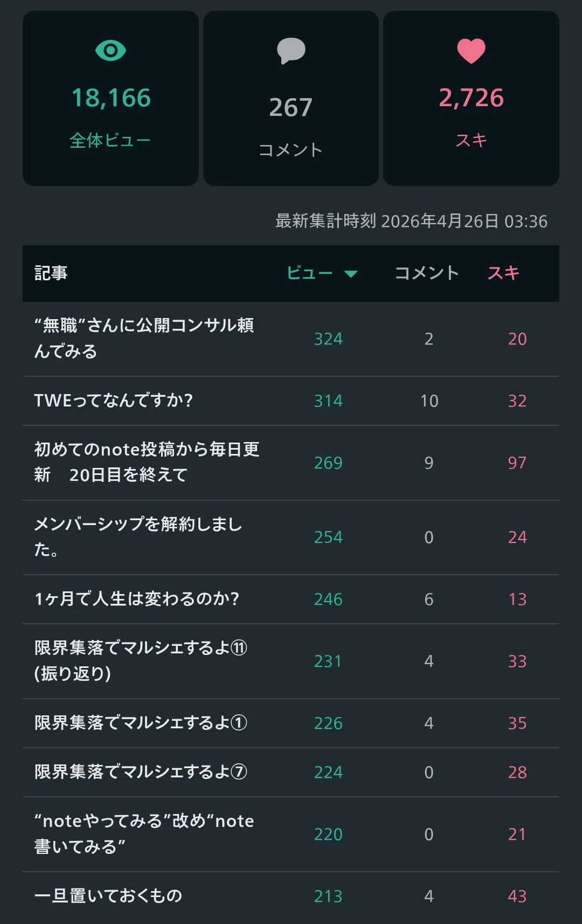The image size is (582, 924).
Task: Open the 全体ビュー stat card showing 18,166
Action: (110, 99)
